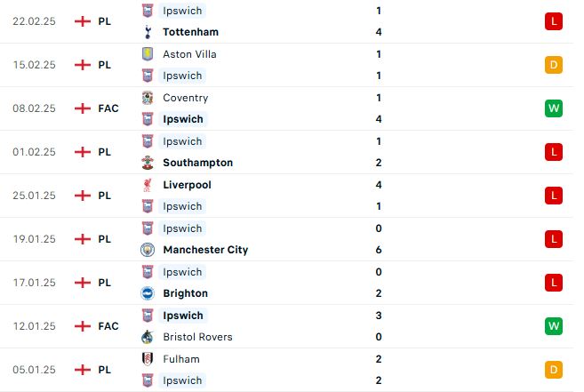584x392 pixels.
Task: Click the Southampton crest icon
Action: pos(148,163)
